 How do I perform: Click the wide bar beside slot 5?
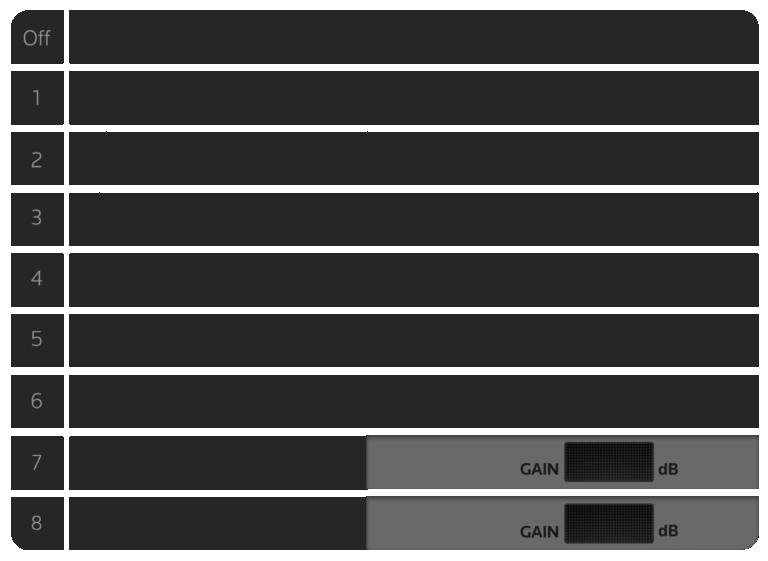pyautogui.click(x=414, y=341)
